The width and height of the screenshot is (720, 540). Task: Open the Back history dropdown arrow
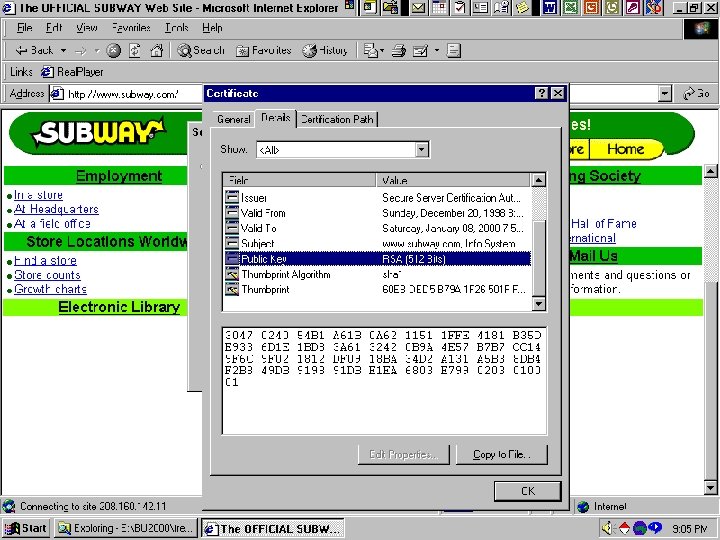coord(63,51)
